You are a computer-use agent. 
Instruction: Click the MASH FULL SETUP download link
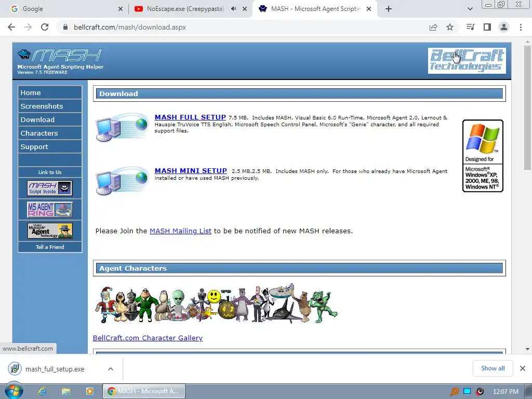tap(190, 117)
